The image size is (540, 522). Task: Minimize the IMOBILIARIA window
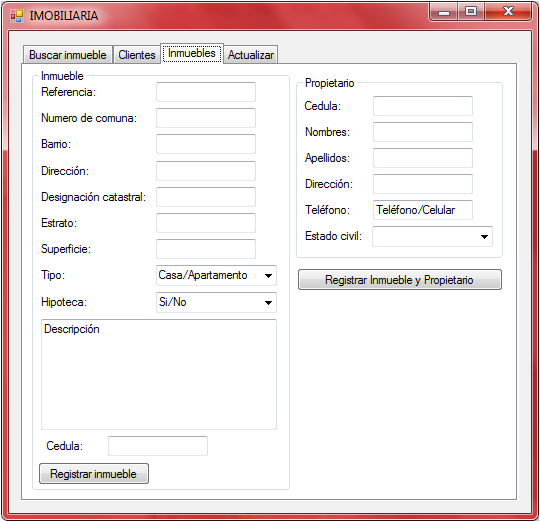(x=444, y=12)
